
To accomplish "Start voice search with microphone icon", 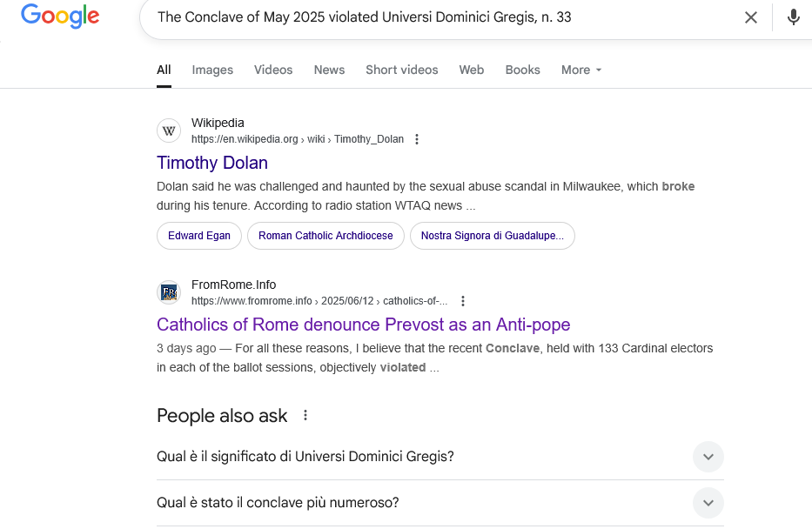I will [794, 17].
